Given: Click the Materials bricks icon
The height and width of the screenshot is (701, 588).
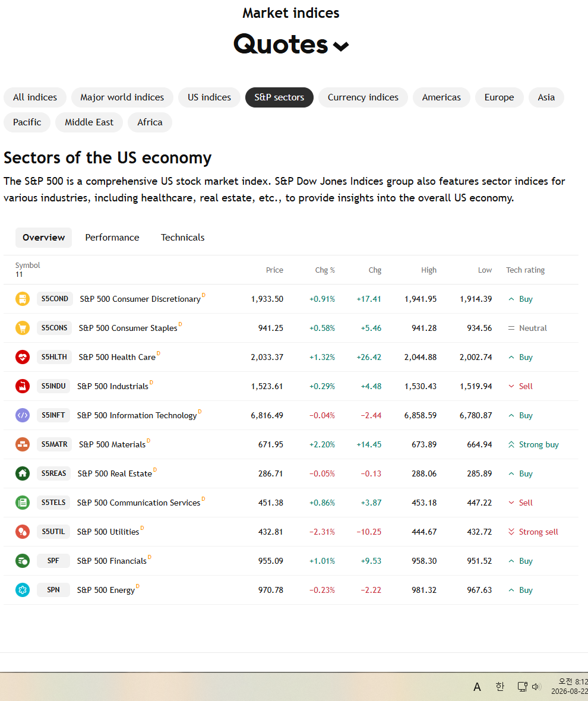Looking at the screenshot, I should click(23, 444).
